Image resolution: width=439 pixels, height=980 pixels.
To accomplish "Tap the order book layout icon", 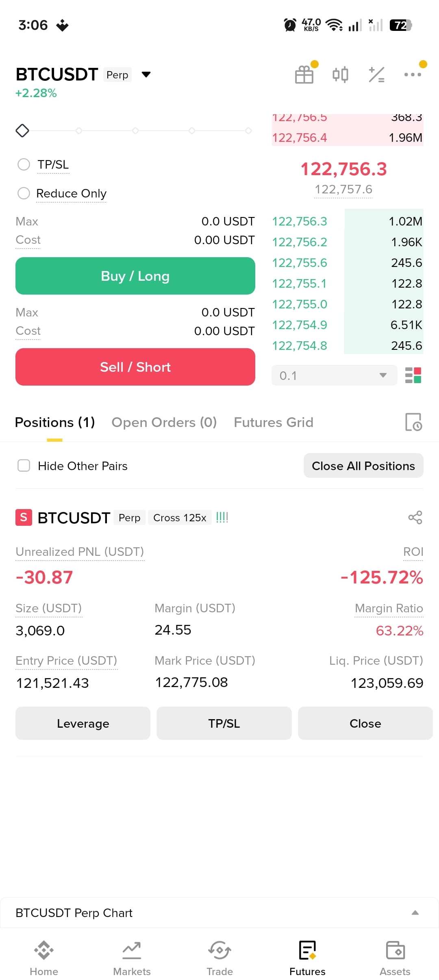I will click(413, 375).
